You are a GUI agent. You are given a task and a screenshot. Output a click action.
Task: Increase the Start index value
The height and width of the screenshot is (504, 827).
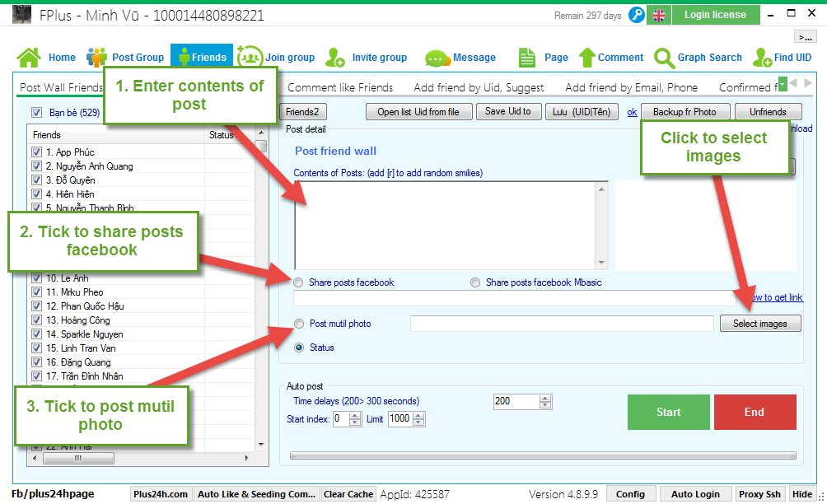(356, 416)
